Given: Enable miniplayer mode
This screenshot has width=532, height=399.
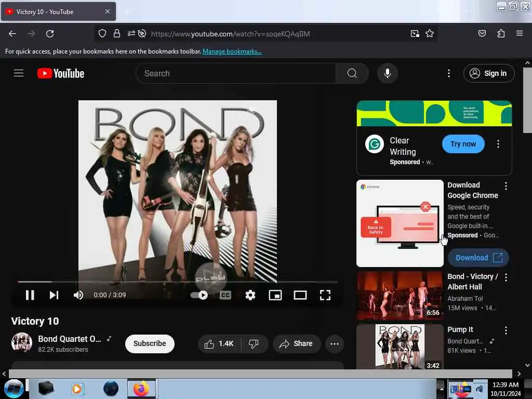Looking at the screenshot, I should [275, 295].
